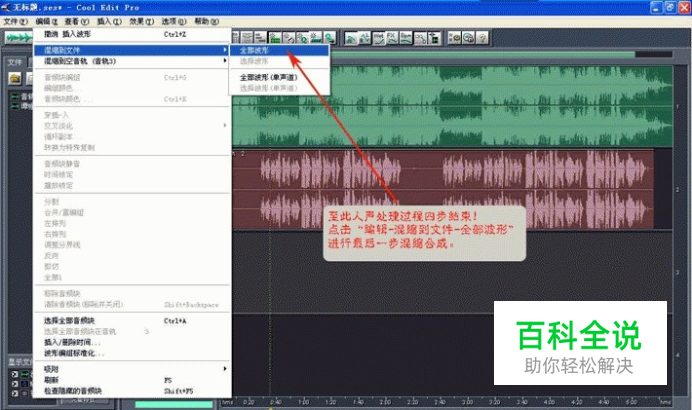The height and width of the screenshot is (410, 692).
Task: Expand the 混缩到空音轨 (音轨3) submenu arrow
Action: pos(225,61)
